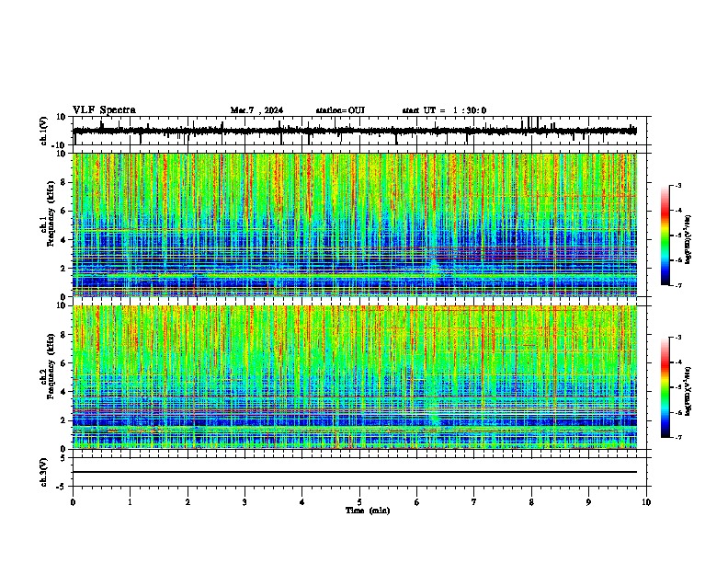Click the "ch.1(V)" waveform axis label

click(x=44, y=131)
